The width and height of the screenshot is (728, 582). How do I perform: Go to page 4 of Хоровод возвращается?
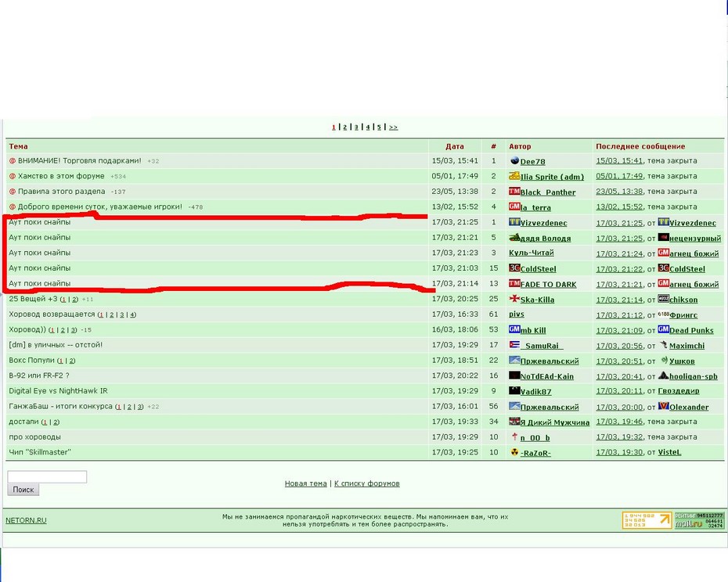[132, 314]
